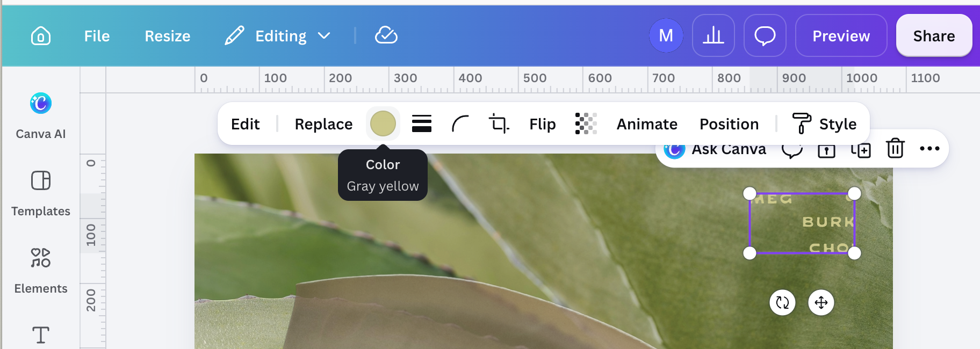Open the more options three-dots menu
Image resolution: width=980 pixels, height=349 pixels.
click(929, 149)
